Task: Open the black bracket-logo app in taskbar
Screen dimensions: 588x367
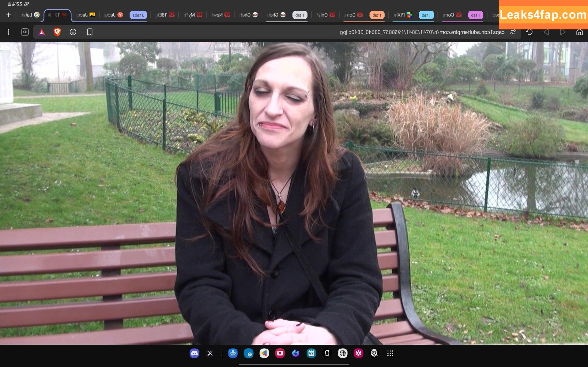Action: coord(327,353)
